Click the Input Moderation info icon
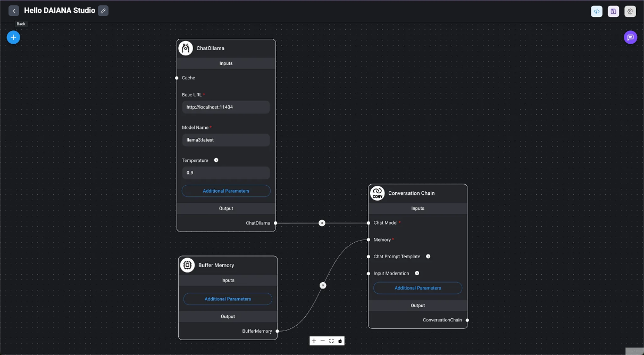 point(417,274)
